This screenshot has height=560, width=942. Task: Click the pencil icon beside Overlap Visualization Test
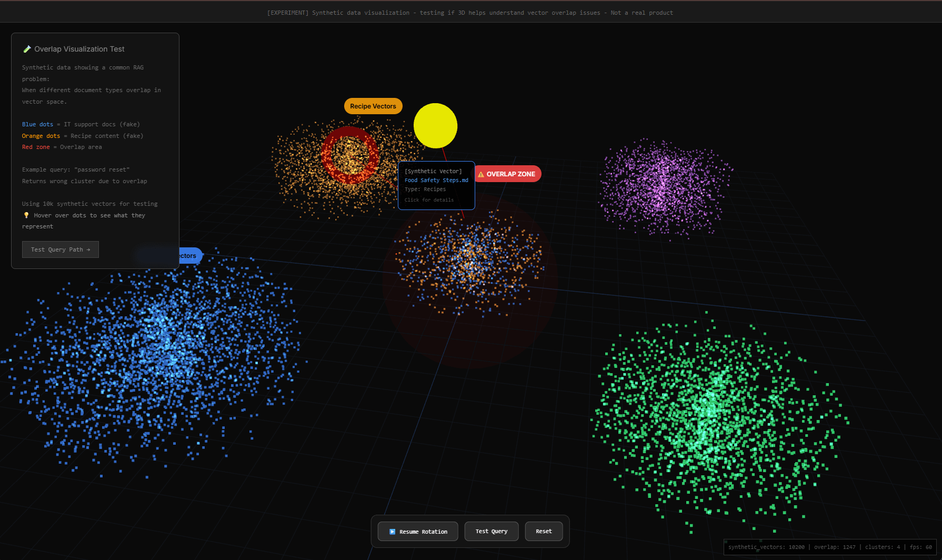[27, 49]
